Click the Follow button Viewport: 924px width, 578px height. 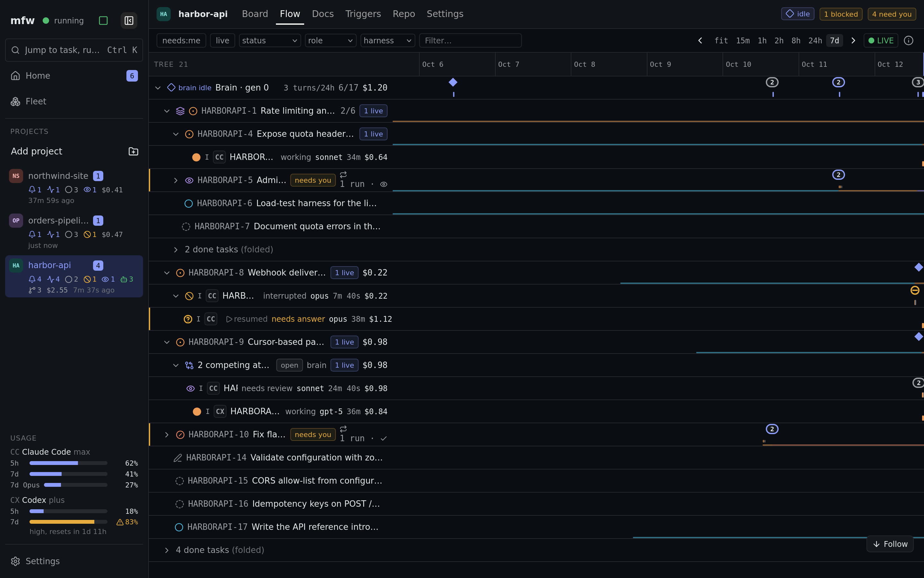(890, 544)
